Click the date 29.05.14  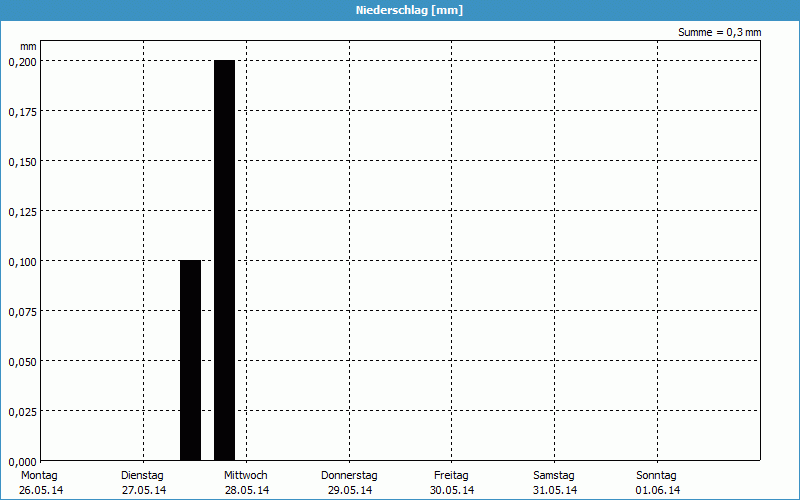(350, 491)
